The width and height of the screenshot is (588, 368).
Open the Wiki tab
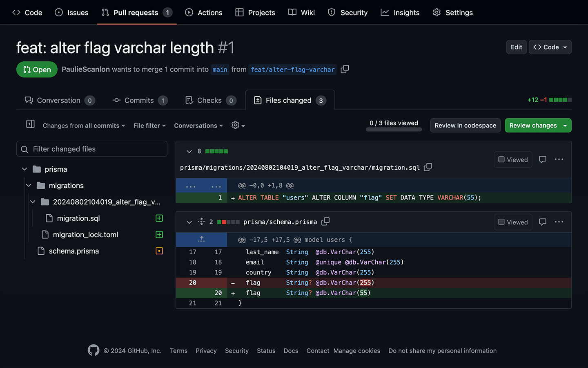coord(302,12)
